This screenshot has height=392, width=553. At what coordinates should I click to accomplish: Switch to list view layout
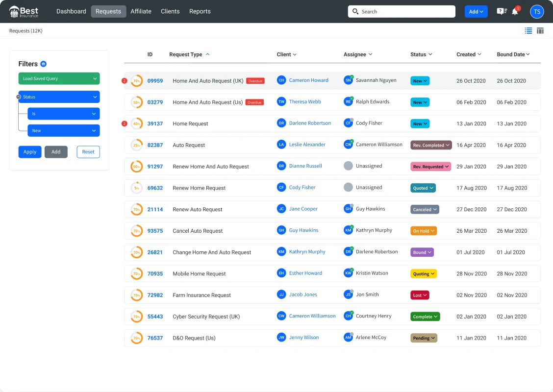coord(528,31)
